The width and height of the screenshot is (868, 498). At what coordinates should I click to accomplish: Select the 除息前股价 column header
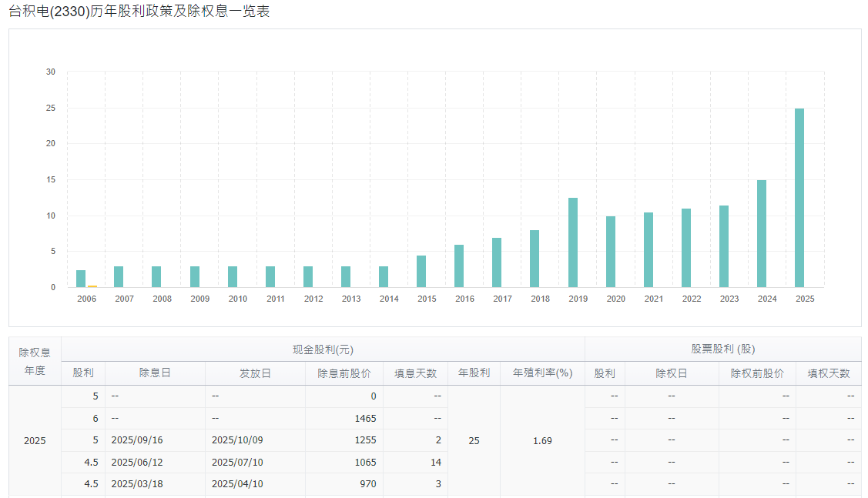(344, 373)
